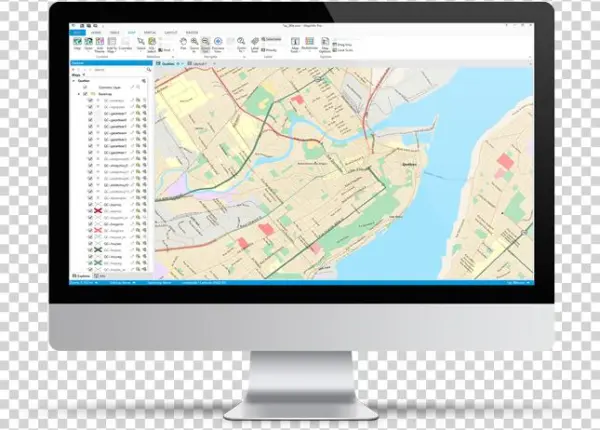Click the Open icon in ribbon
The height and width of the screenshot is (430, 600).
[88, 43]
